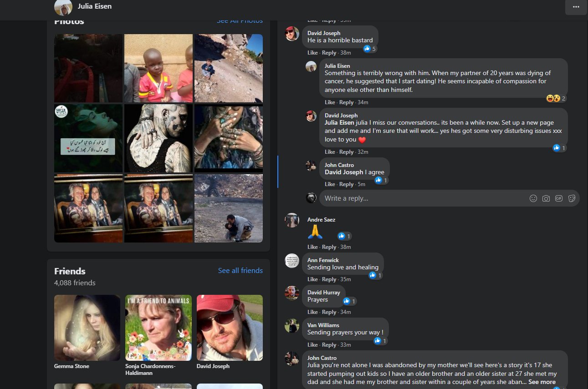Choose a sticker for the reply
The image size is (588, 389).
(x=572, y=198)
